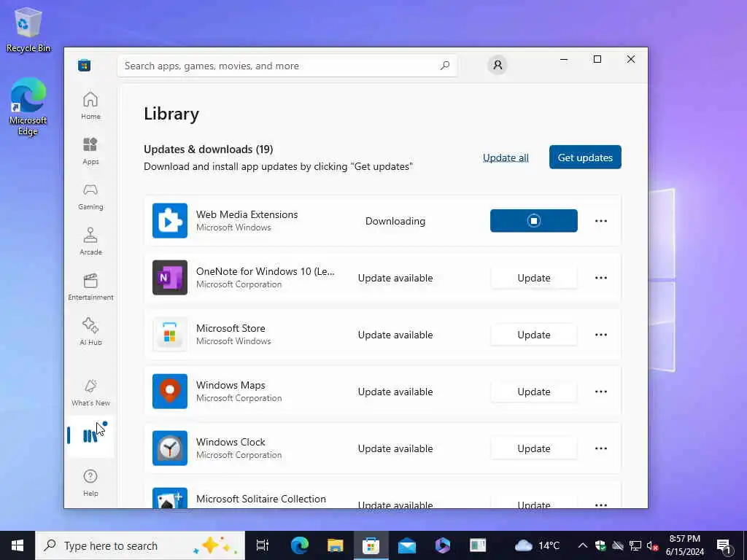
Task: Open more options for Web Media Extensions
Action: (601, 221)
